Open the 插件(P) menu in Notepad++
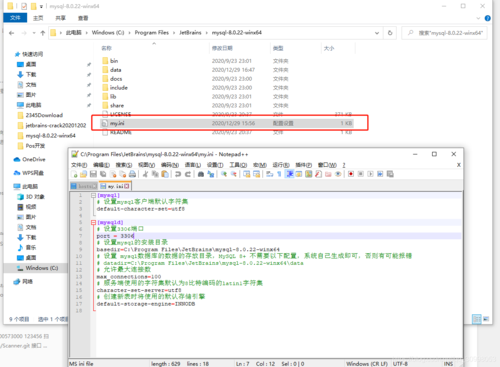The height and width of the screenshot is (367, 500). tap(304, 165)
